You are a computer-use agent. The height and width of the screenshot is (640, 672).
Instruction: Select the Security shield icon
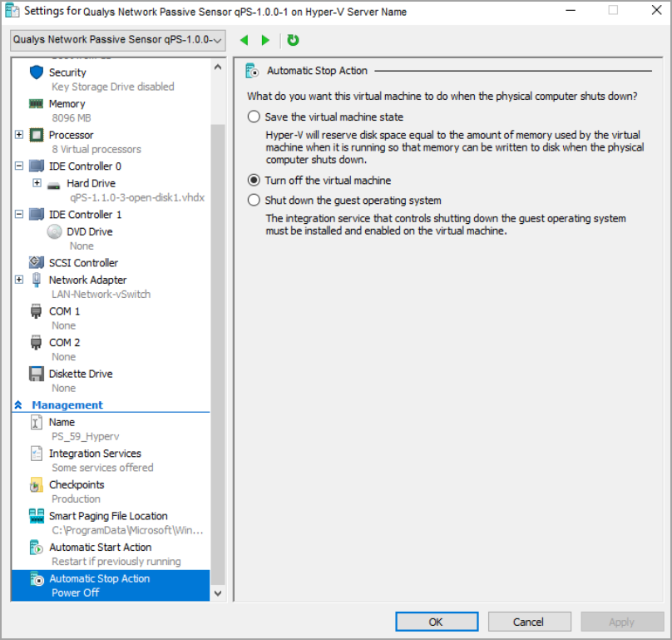[36, 72]
